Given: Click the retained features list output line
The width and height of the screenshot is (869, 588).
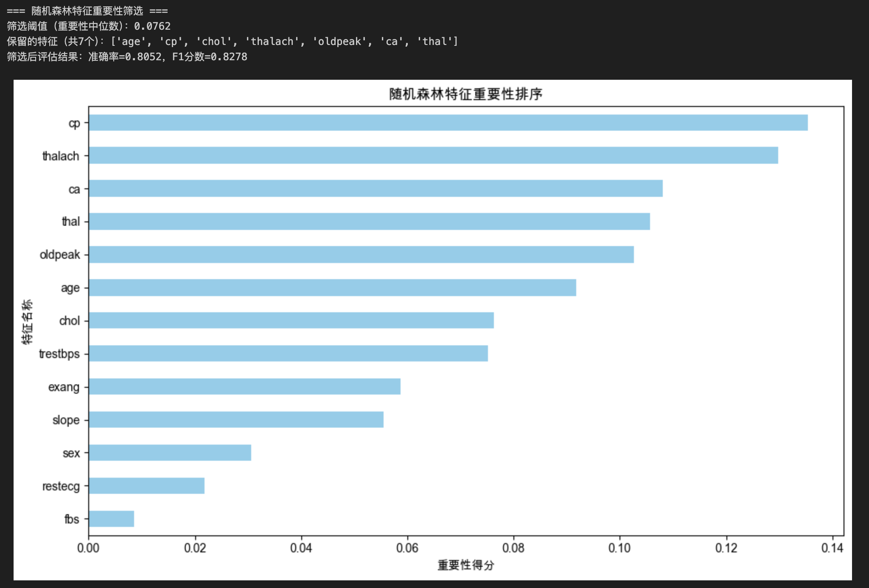Looking at the screenshot, I should [232, 42].
